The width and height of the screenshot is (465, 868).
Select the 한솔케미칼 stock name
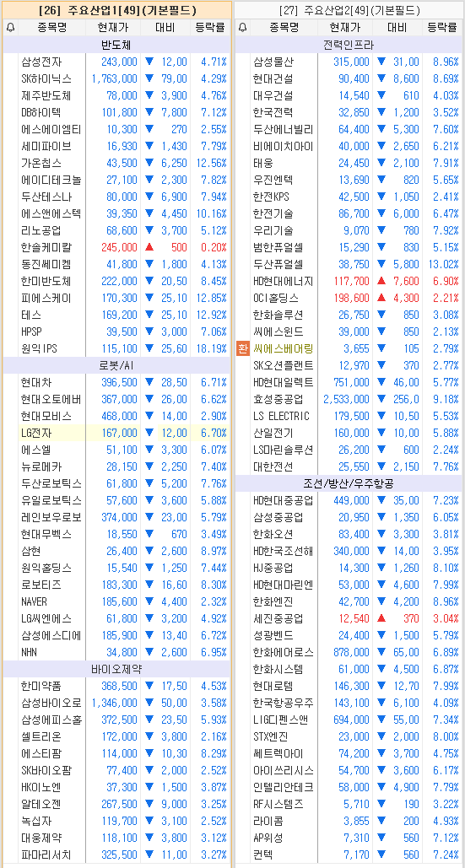46,247
